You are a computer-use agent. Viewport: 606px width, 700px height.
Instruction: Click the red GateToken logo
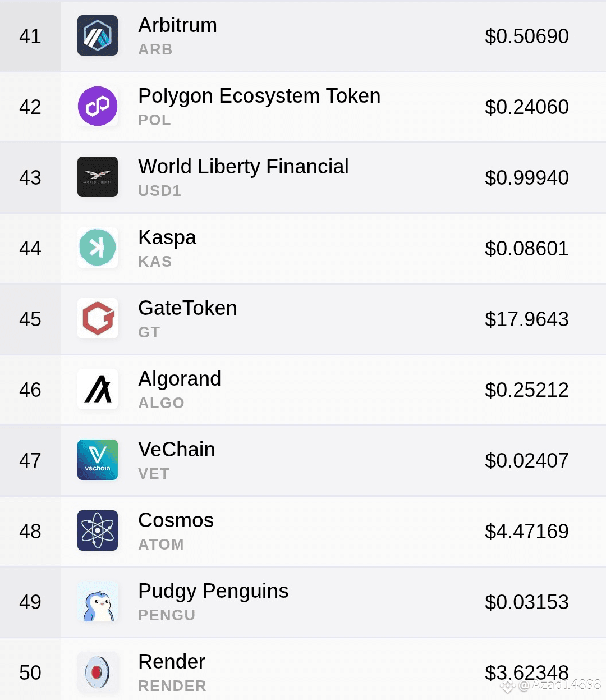point(98,318)
